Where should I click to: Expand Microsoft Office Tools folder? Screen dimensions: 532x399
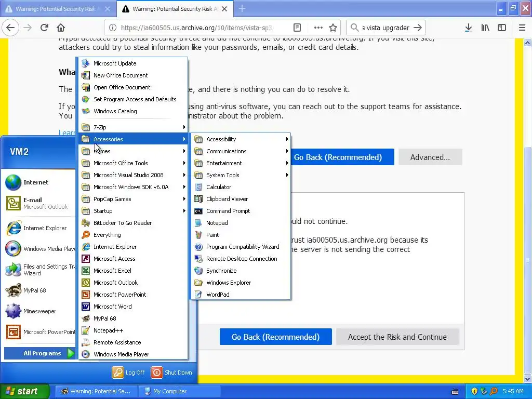click(x=134, y=163)
